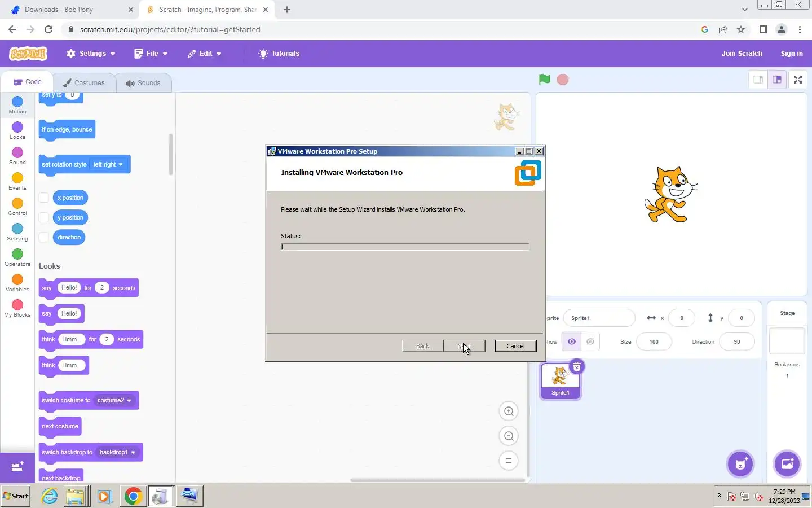Check the direction reporter checkbox
Image resolution: width=812 pixels, height=508 pixels.
pos(43,237)
